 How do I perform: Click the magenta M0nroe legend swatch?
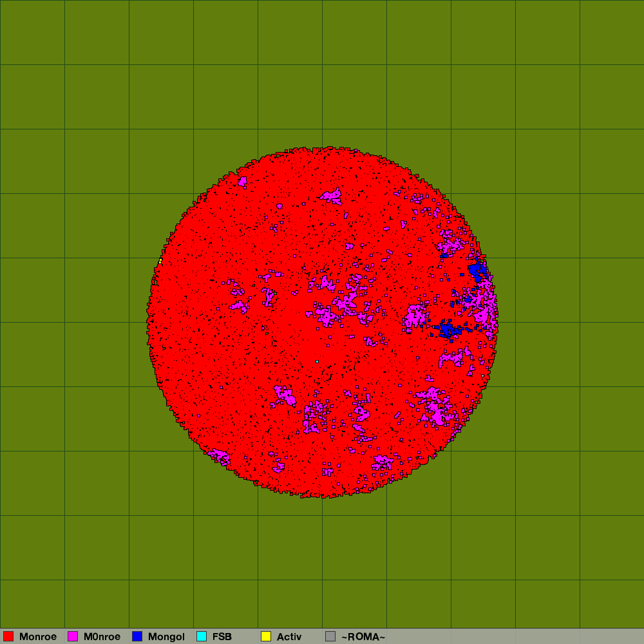(73, 636)
